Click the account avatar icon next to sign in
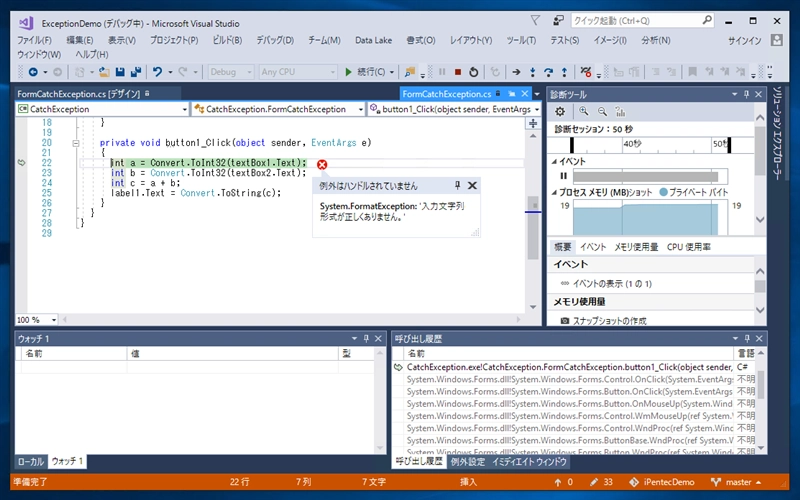 point(777,40)
